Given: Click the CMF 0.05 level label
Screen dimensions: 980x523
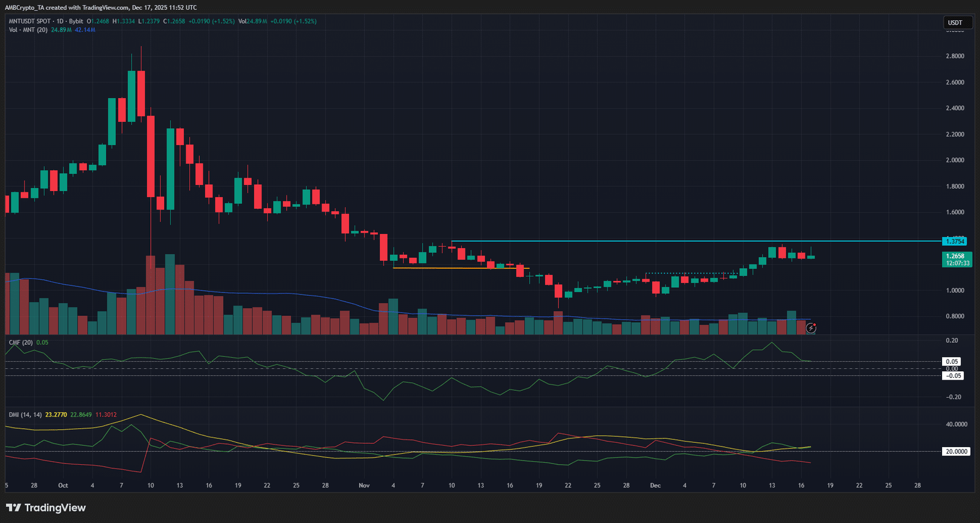Looking at the screenshot, I should (x=951, y=361).
